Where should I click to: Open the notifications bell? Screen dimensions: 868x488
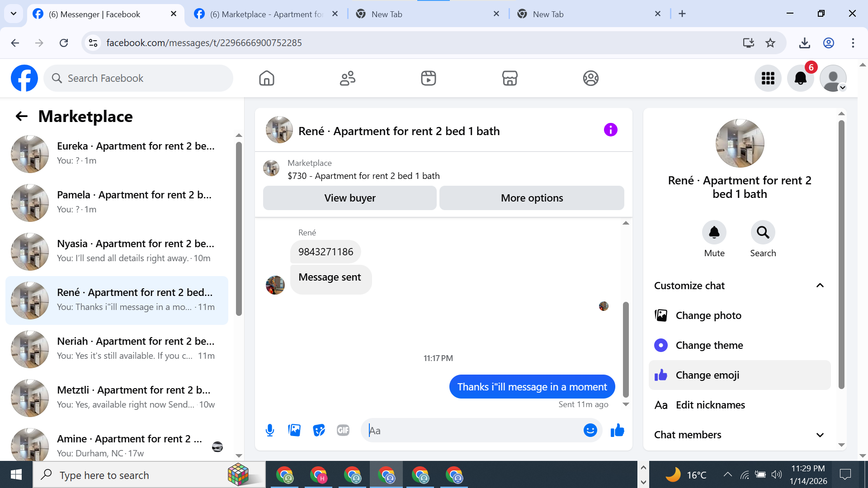point(800,78)
